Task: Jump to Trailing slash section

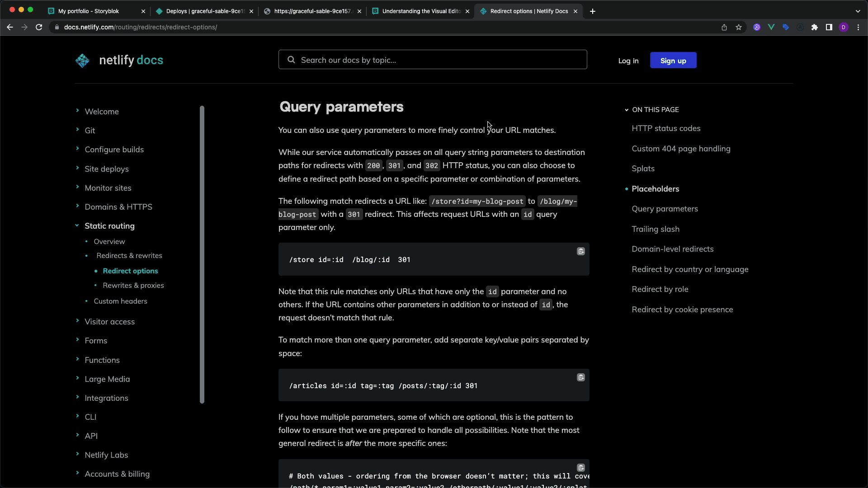Action: tap(656, 229)
